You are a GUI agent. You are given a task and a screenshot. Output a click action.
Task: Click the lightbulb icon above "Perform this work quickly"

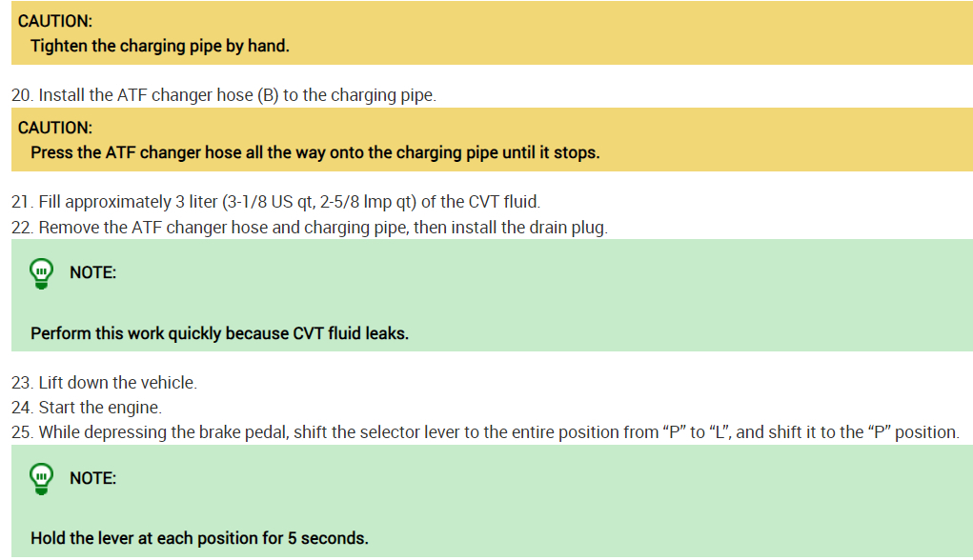point(41,273)
